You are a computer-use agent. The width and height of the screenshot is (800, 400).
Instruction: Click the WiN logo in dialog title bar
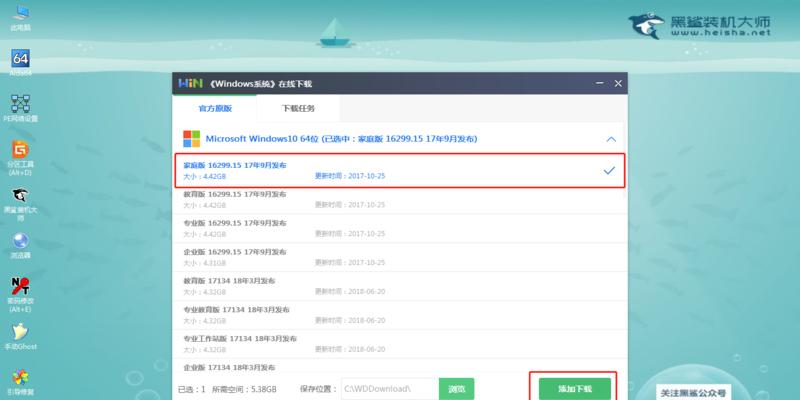[190, 83]
